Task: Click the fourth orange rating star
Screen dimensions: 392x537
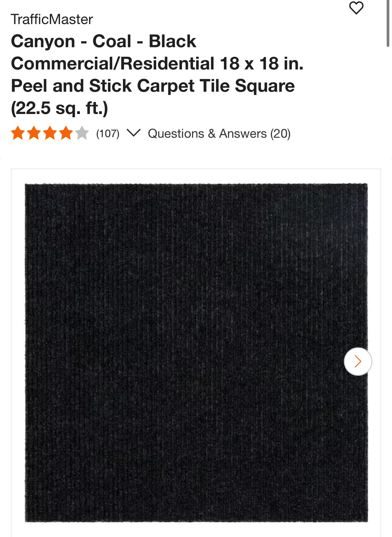Action: pyautogui.click(x=66, y=133)
